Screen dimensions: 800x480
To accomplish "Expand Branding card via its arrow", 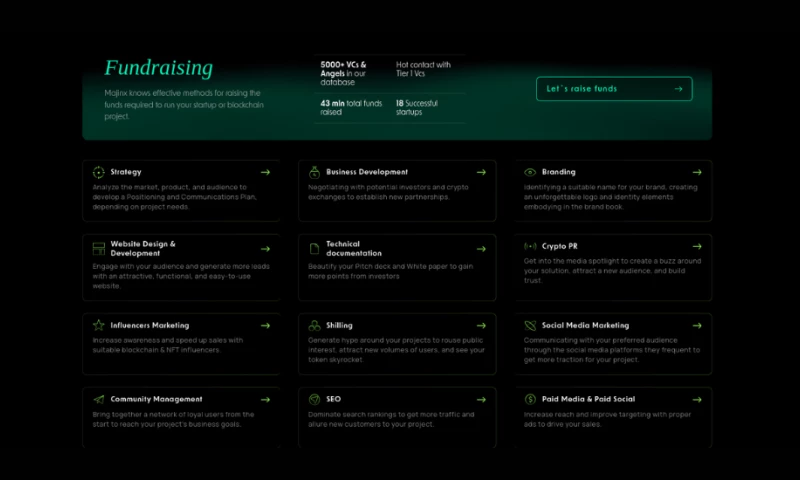I will tap(697, 172).
